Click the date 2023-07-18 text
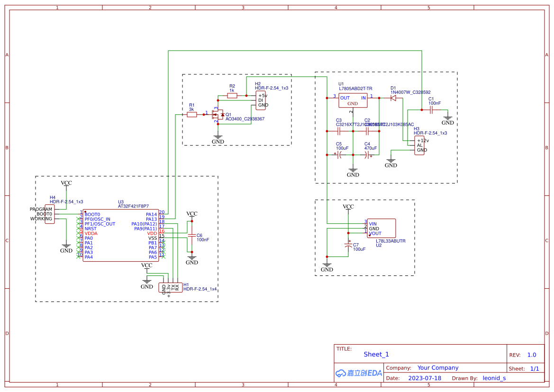The image size is (554, 392). (x=424, y=378)
